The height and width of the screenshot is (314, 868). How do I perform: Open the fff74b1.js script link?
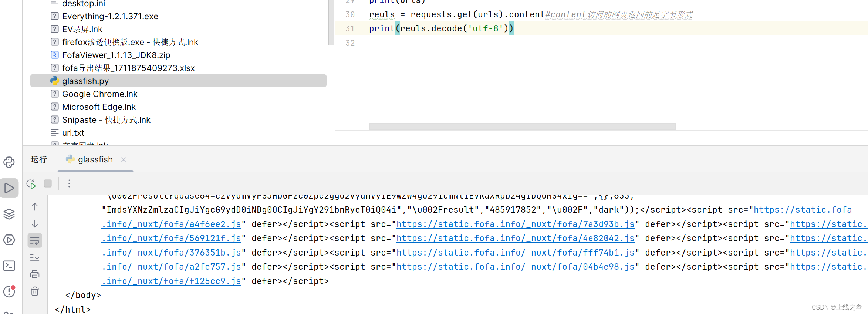click(516, 253)
